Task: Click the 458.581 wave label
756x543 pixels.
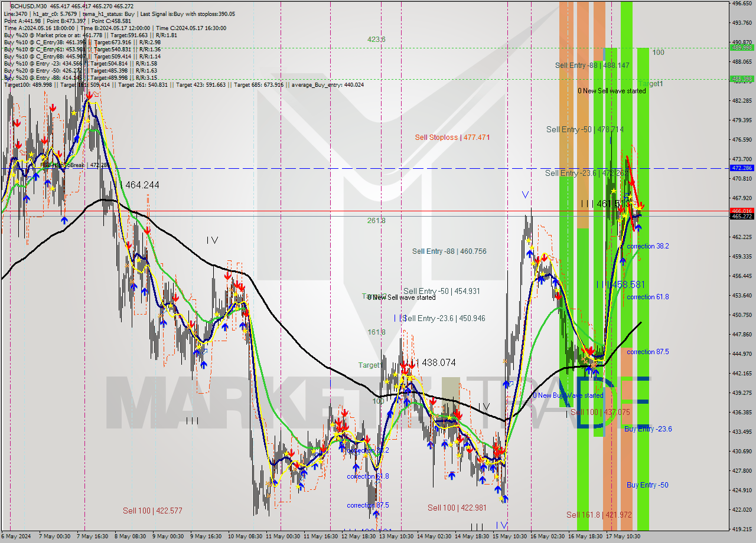Action: pyautogui.click(x=628, y=284)
